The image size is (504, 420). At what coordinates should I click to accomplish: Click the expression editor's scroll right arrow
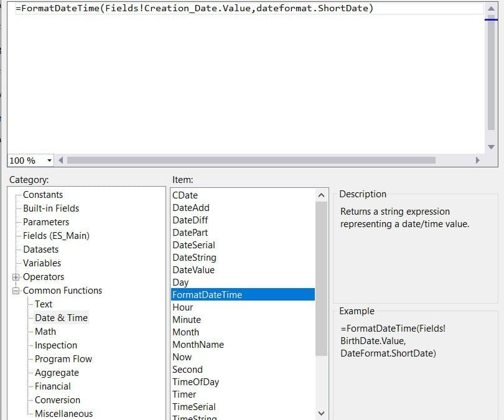(478, 160)
